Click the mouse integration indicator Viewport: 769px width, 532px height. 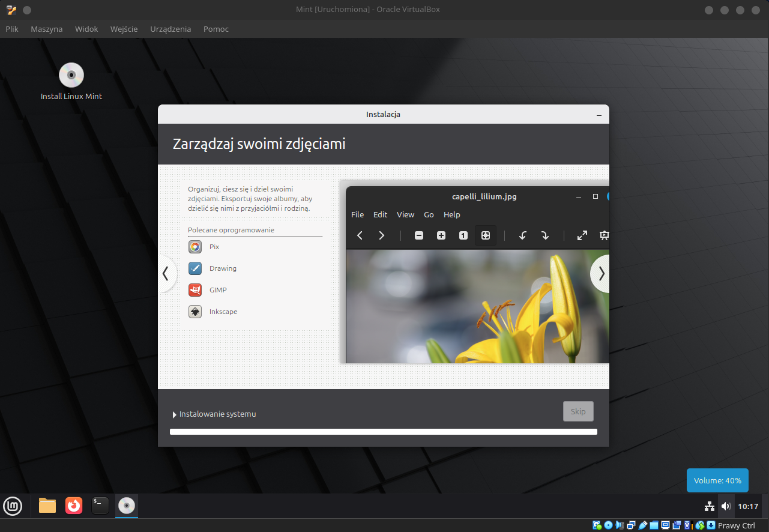click(700, 525)
